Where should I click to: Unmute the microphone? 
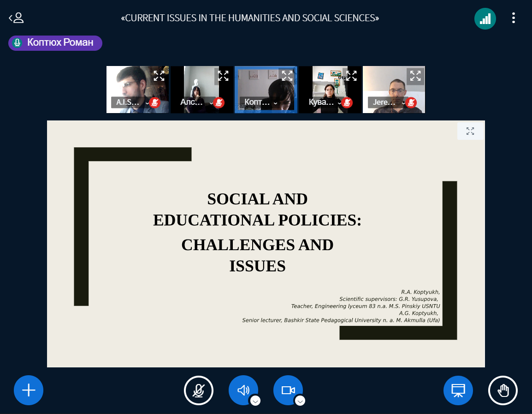click(x=199, y=390)
